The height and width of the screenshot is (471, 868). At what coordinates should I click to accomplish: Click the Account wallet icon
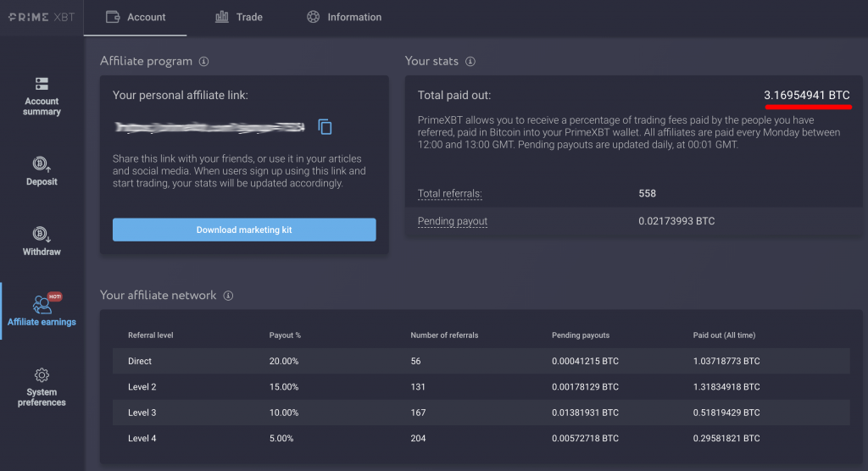pyautogui.click(x=113, y=17)
